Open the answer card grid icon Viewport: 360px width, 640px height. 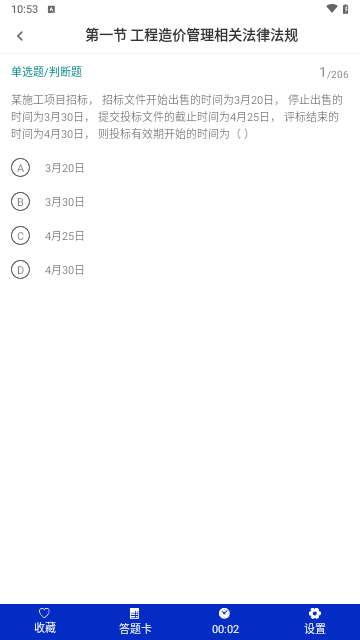coord(134,613)
